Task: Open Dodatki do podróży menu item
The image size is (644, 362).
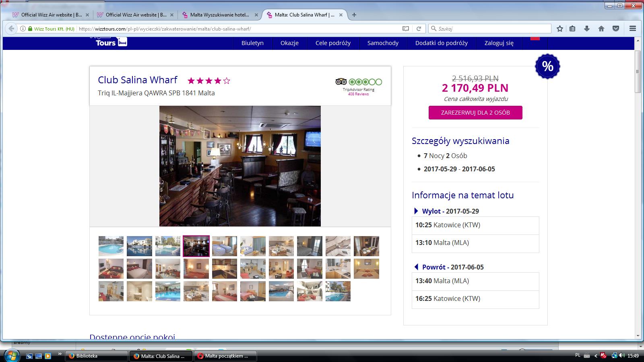Action: pyautogui.click(x=442, y=43)
